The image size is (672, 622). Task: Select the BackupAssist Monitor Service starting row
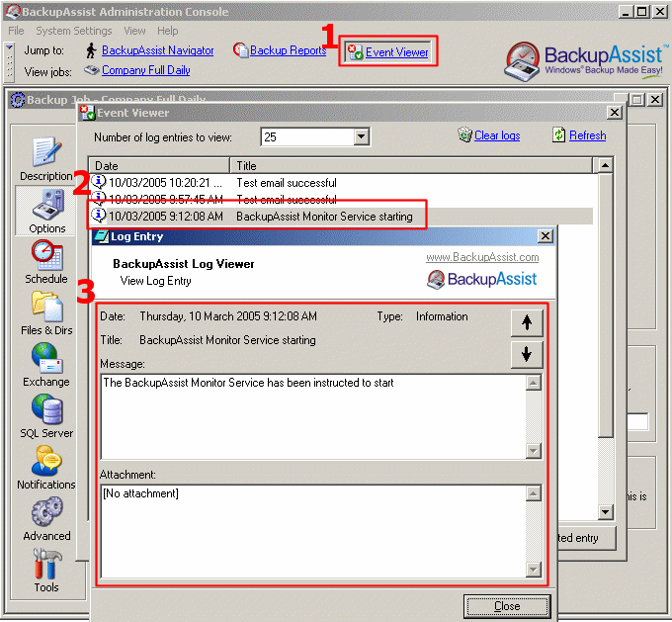[341, 217]
